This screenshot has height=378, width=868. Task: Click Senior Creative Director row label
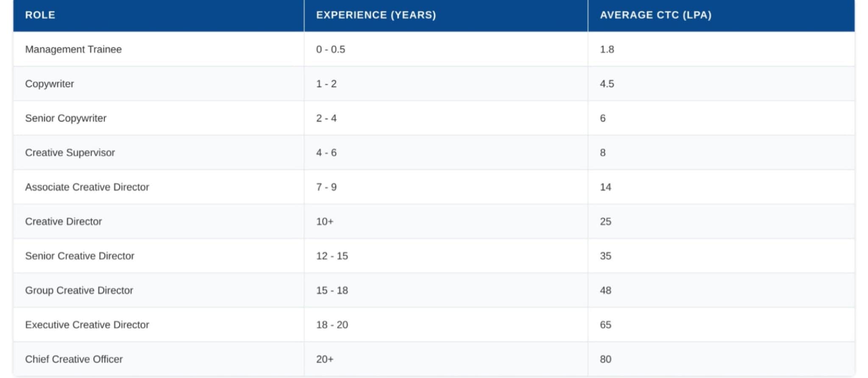pyautogui.click(x=80, y=256)
